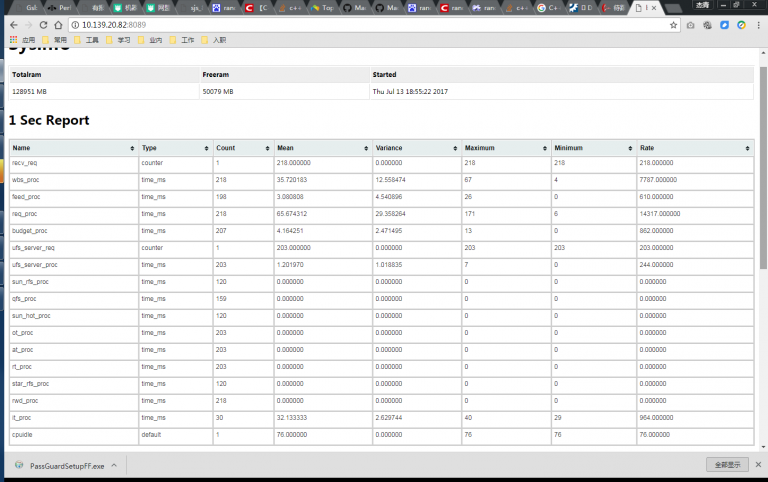Screen dimensions: 768x482
Task: Select the wbs_proc row name
Action: tap(25, 180)
